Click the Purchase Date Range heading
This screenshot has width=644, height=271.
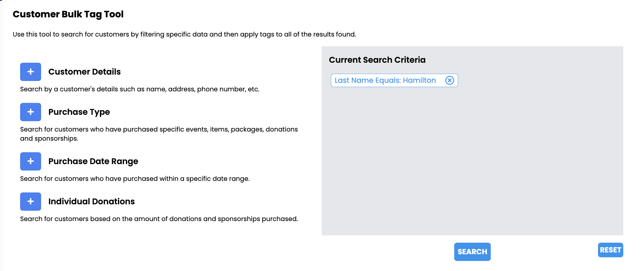click(x=93, y=161)
